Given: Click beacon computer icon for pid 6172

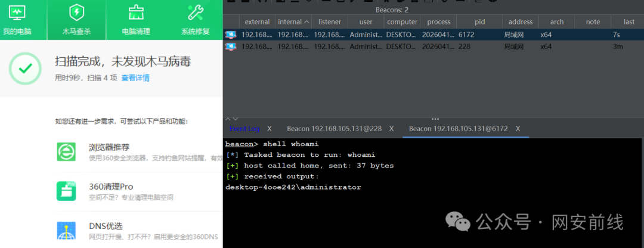Looking at the screenshot, I should click(x=230, y=35).
